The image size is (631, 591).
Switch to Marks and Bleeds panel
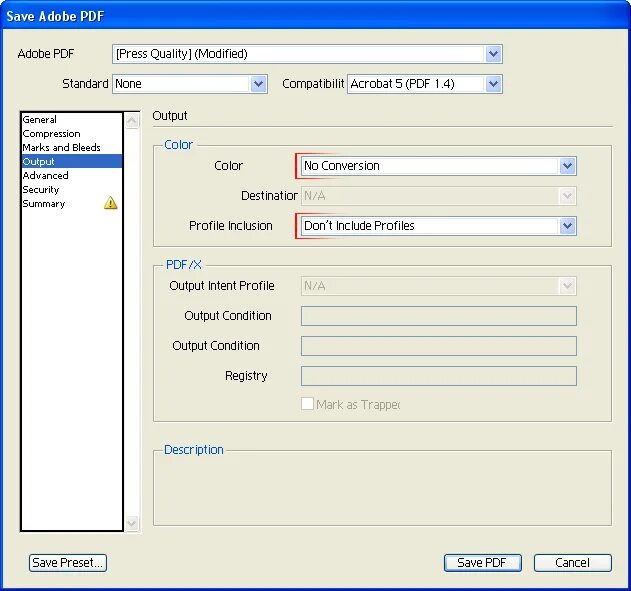[x=72, y=148]
